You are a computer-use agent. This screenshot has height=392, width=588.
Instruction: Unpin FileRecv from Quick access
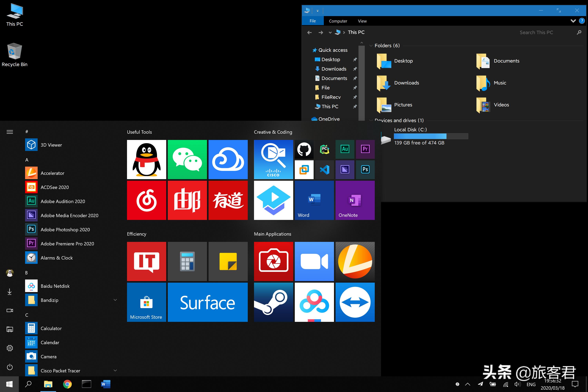pos(355,97)
